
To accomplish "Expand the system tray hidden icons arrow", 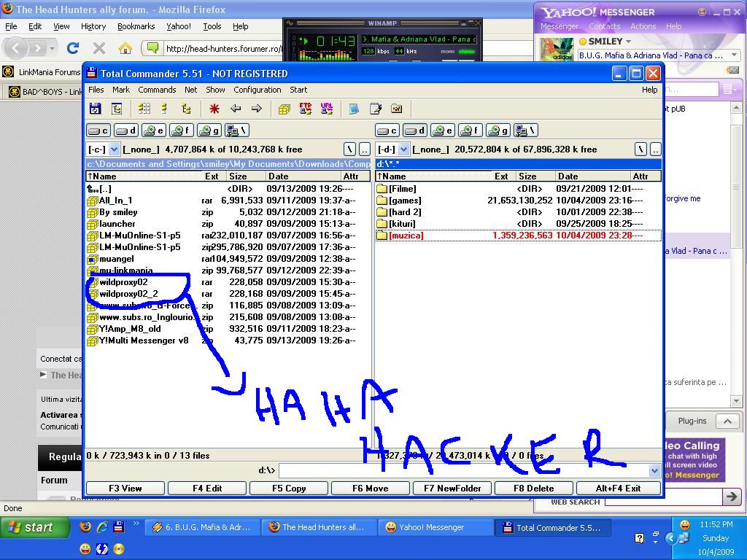I will tap(671, 538).
